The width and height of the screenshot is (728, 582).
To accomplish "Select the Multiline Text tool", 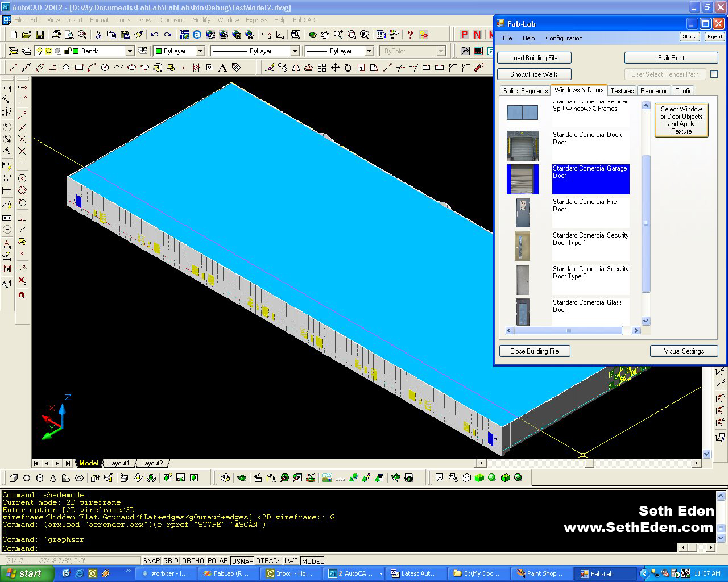I will [223, 68].
